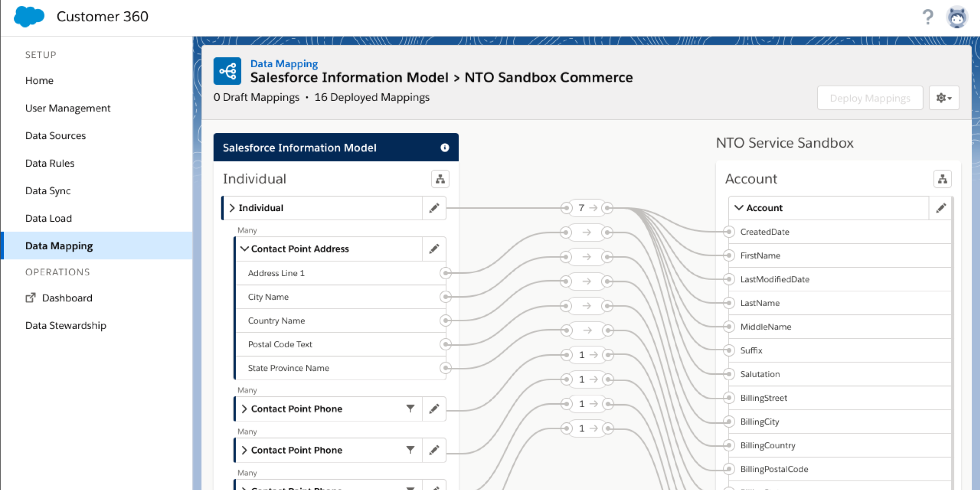
Task: Open hierarchy icon beside Individual heading
Action: (440, 179)
